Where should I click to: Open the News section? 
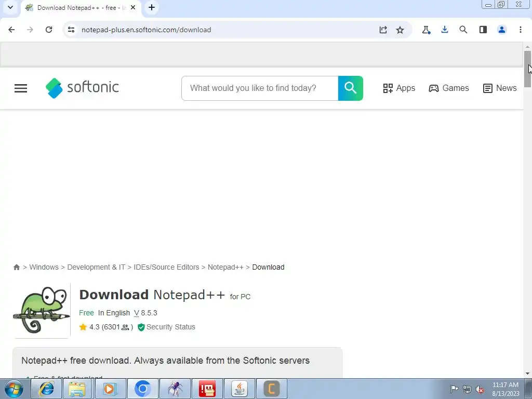[x=500, y=88]
